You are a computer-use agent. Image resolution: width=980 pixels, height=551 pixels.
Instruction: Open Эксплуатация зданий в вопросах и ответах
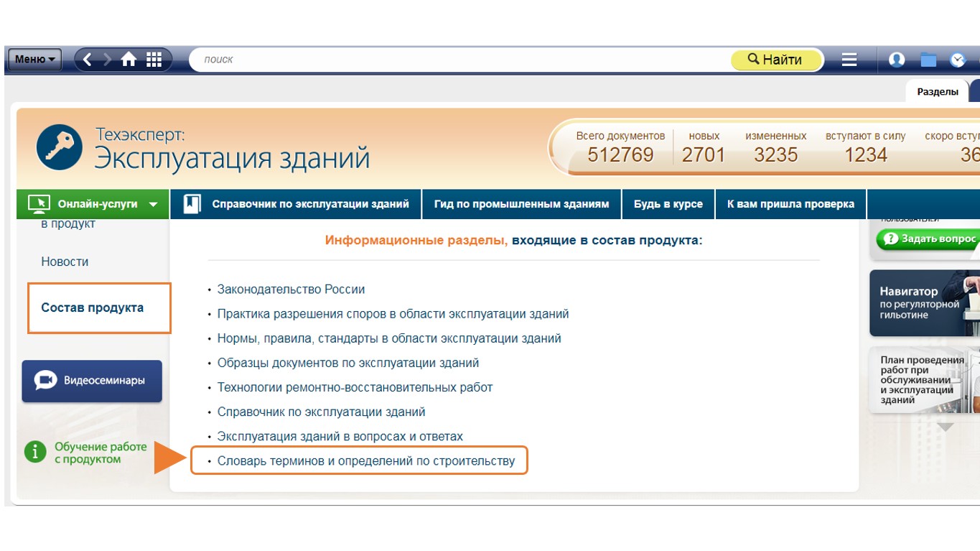[x=340, y=436]
